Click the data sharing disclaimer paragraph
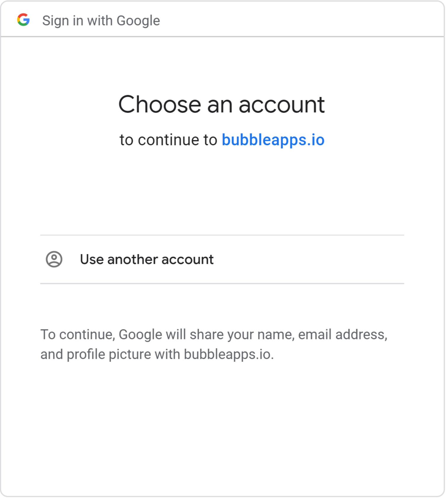 (x=214, y=344)
